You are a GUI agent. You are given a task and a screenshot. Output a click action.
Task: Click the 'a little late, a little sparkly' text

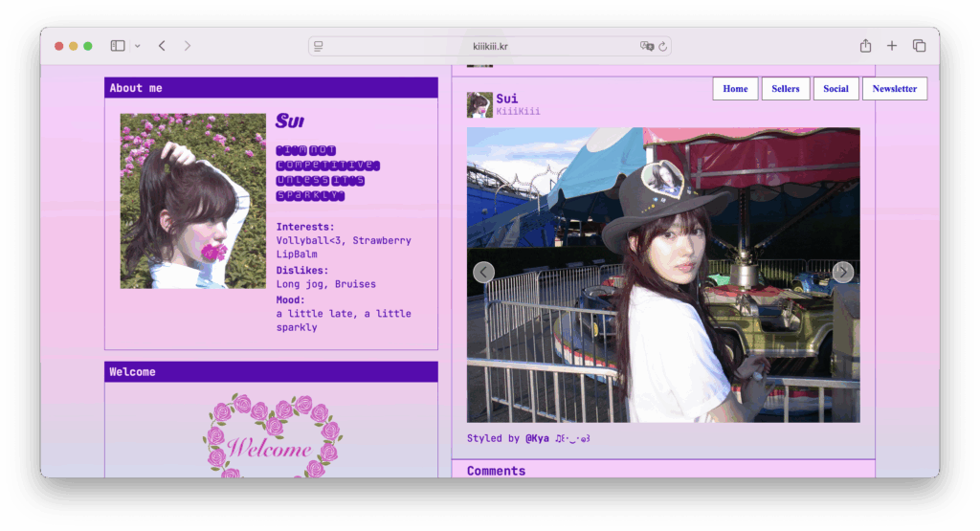(x=344, y=321)
